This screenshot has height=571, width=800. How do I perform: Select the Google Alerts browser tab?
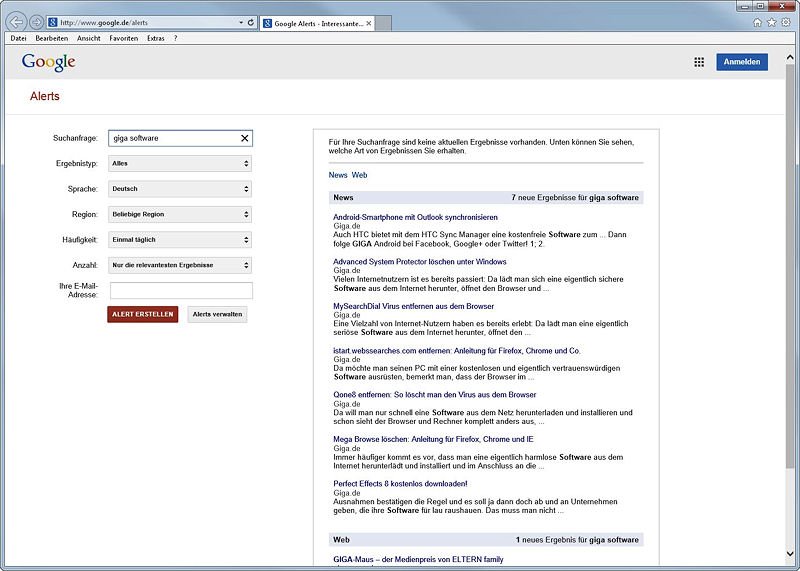click(317, 23)
